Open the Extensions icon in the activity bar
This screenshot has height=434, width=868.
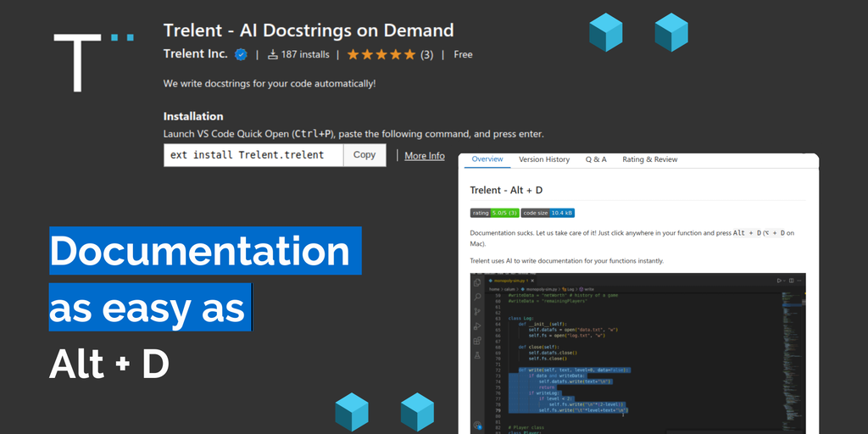478,340
